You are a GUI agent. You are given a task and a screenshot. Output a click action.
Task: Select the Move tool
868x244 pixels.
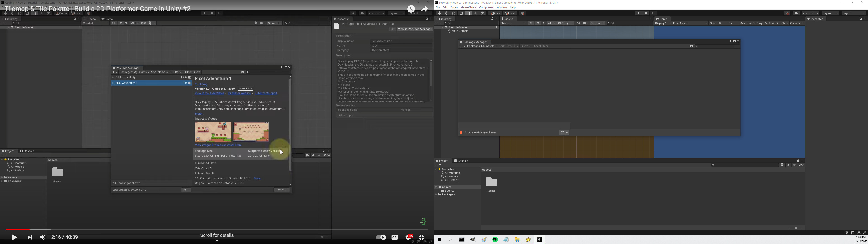446,13
